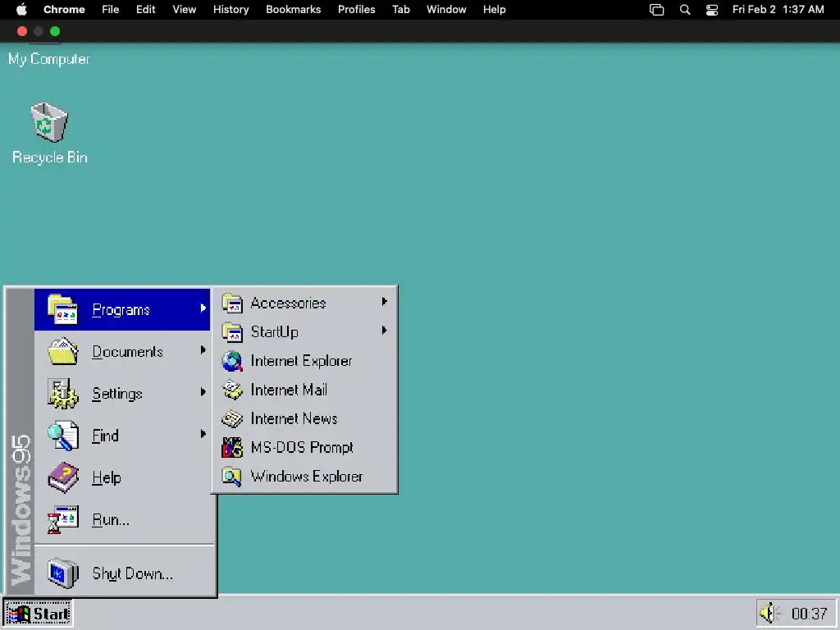840x630 pixels.
Task: Click the Run window icon
Action: tap(62, 519)
